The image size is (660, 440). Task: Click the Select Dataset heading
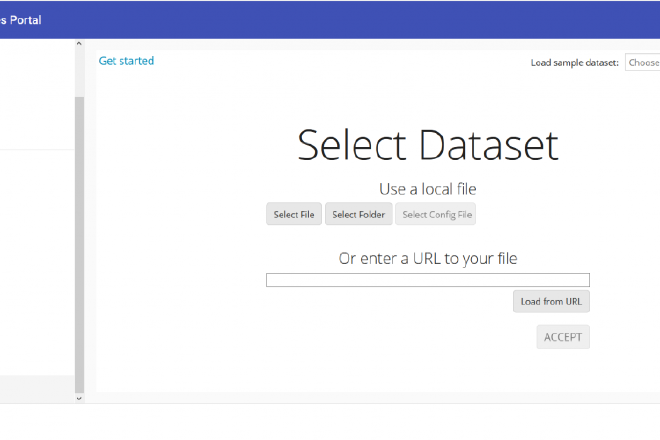click(427, 145)
